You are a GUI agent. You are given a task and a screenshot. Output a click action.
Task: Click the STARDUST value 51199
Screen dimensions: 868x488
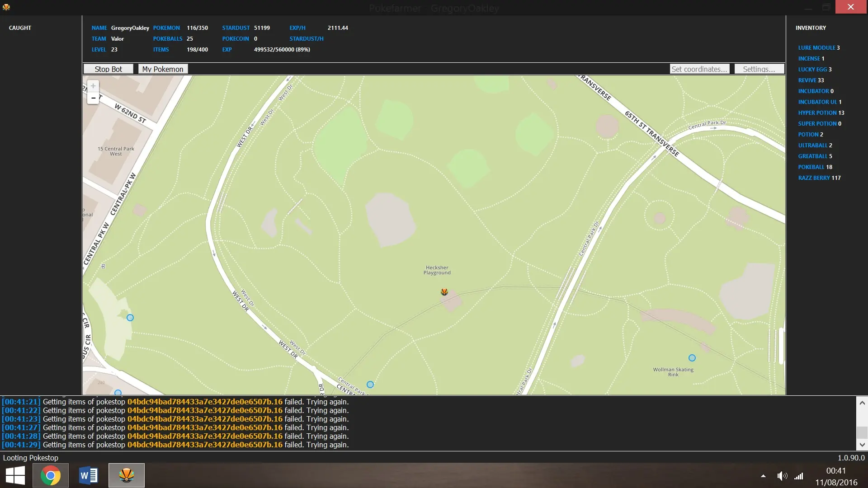(x=262, y=28)
